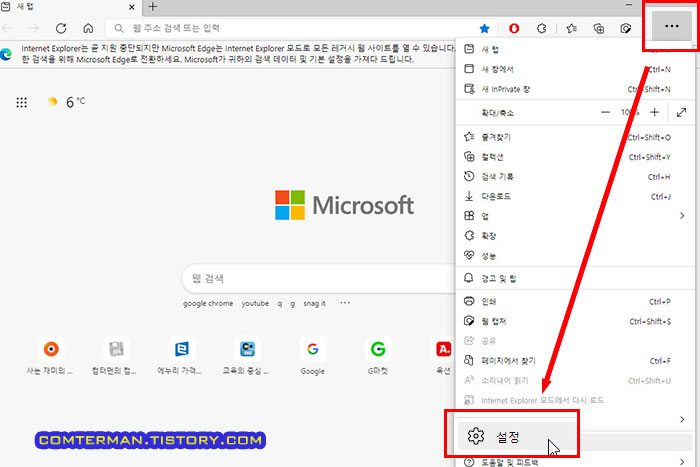Open the 교육의 중심 quick link tile
Viewport: 700px width, 467px height.
[x=246, y=356]
